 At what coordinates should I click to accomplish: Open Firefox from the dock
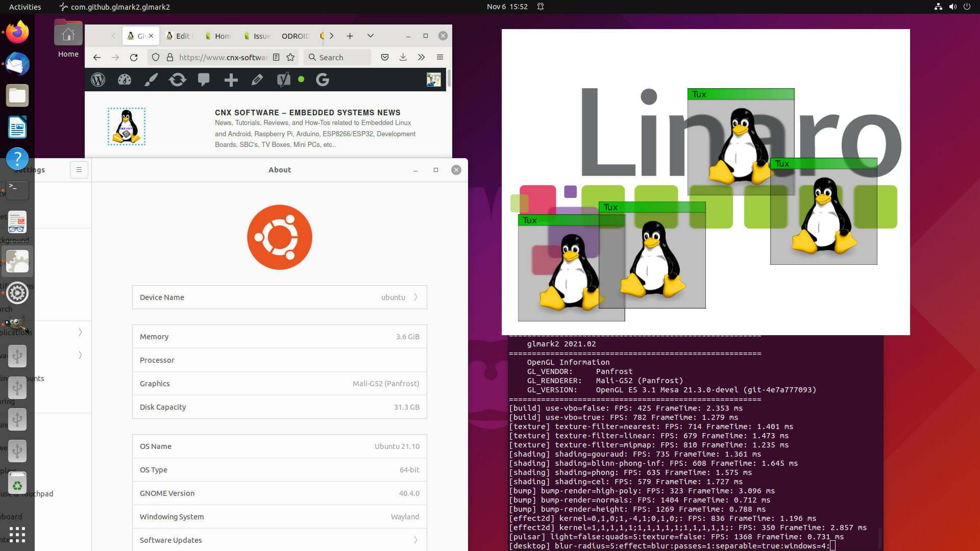point(17,32)
